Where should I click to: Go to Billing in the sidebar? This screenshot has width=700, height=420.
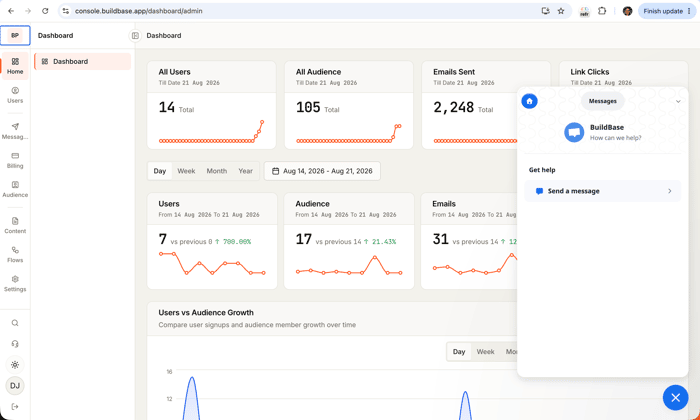(15, 160)
